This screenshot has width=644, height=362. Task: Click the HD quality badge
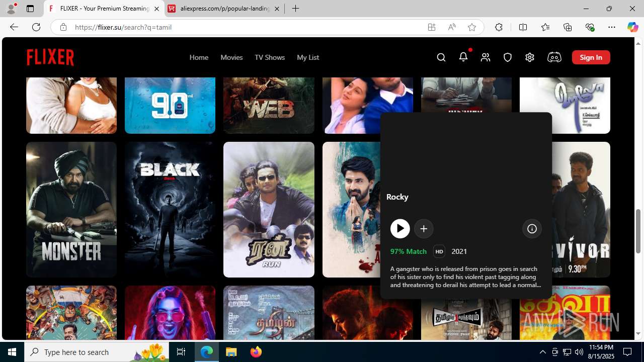click(439, 251)
